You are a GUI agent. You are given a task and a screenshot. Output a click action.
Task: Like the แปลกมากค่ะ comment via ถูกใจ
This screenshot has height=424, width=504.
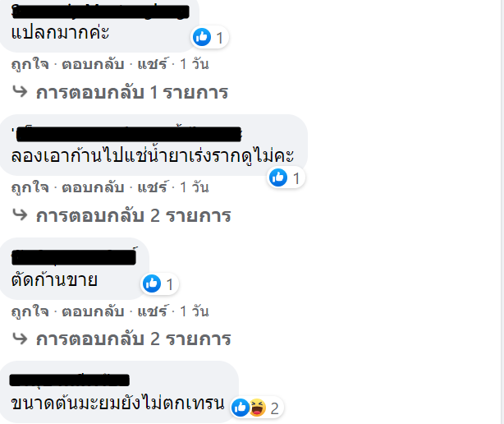pyautogui.click(x=30, y=64)
